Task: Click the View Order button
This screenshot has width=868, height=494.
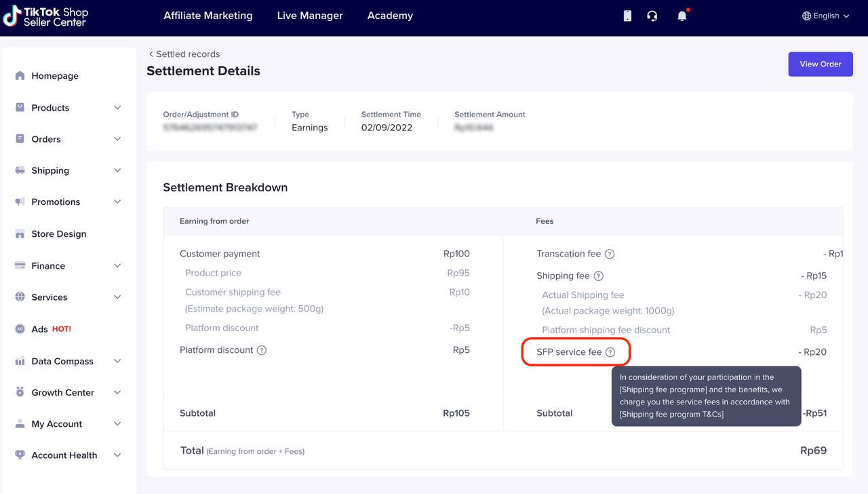Action: (820, 64)
